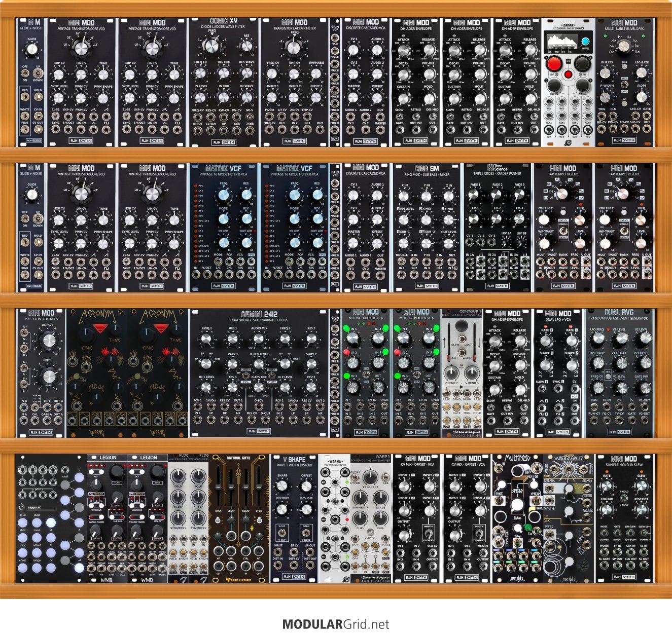Click the NOTE knob on Precision Voltages
672x635 pixels.
point(48,376)
